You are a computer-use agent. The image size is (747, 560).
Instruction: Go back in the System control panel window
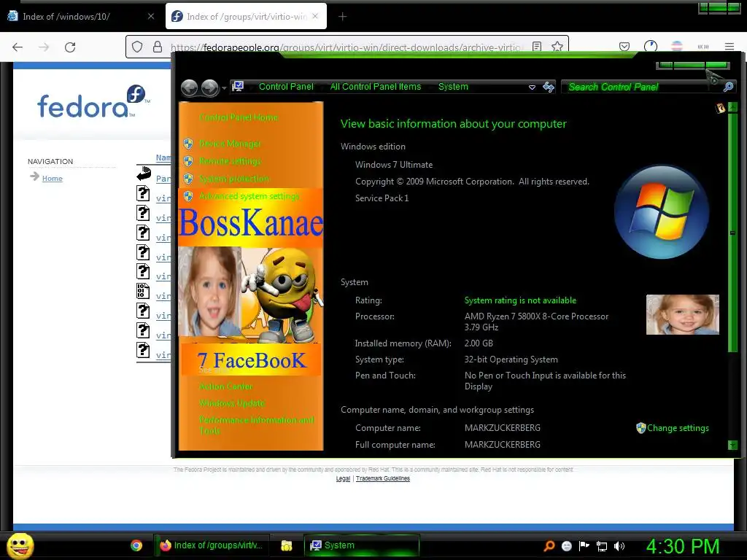coord(189,87)
